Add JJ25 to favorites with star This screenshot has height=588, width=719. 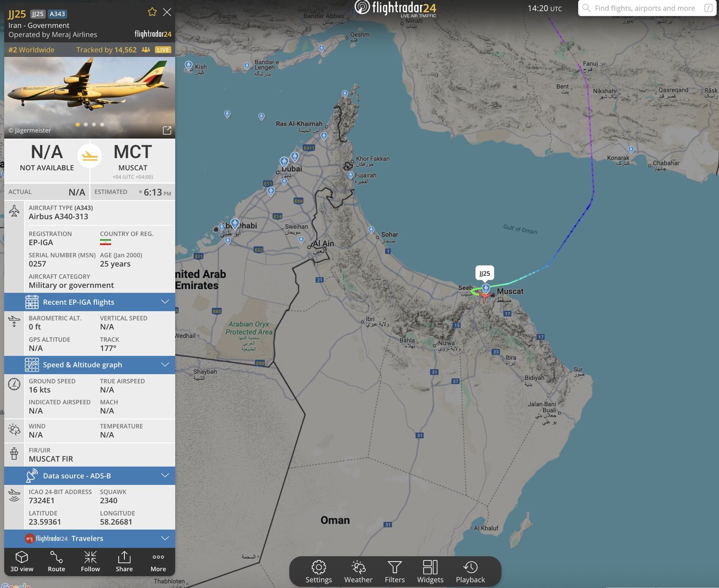(x=152, y=12)
